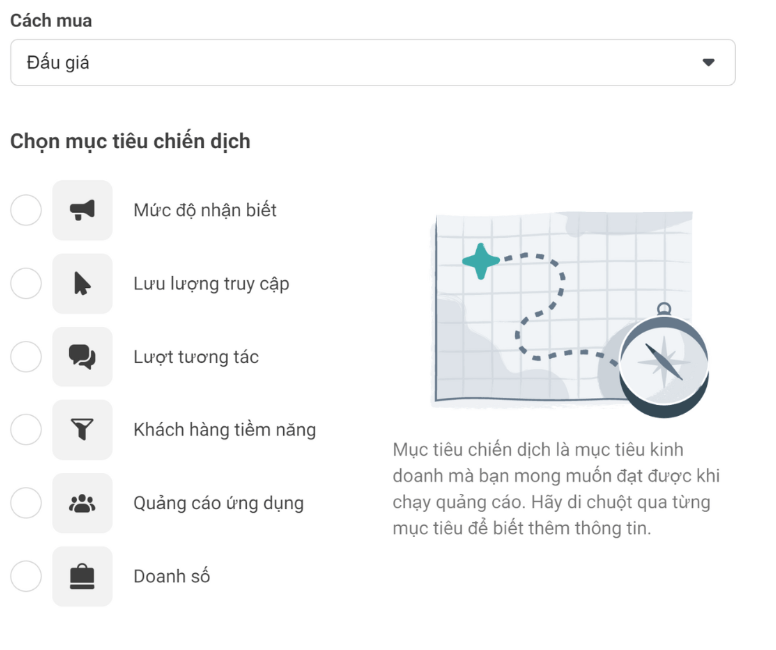776x650 pixels.
Task: Click the teal star on the map illustration
Action: tap(481, 261)
